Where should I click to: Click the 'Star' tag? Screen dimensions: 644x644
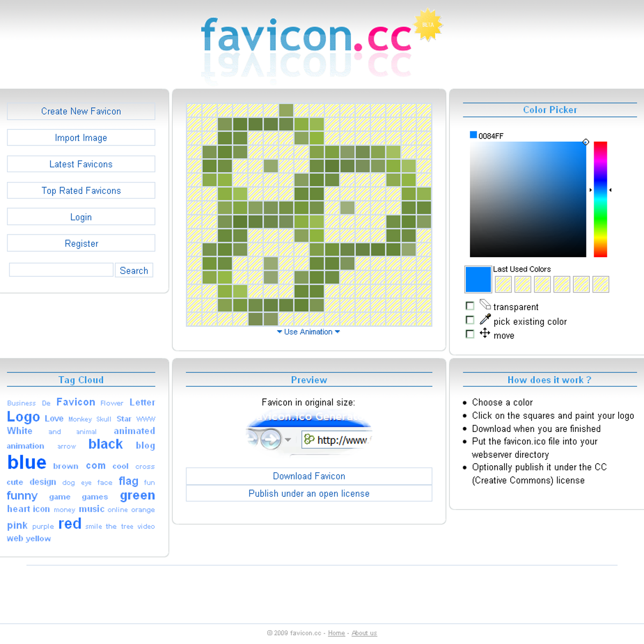(x=124, y=419)
